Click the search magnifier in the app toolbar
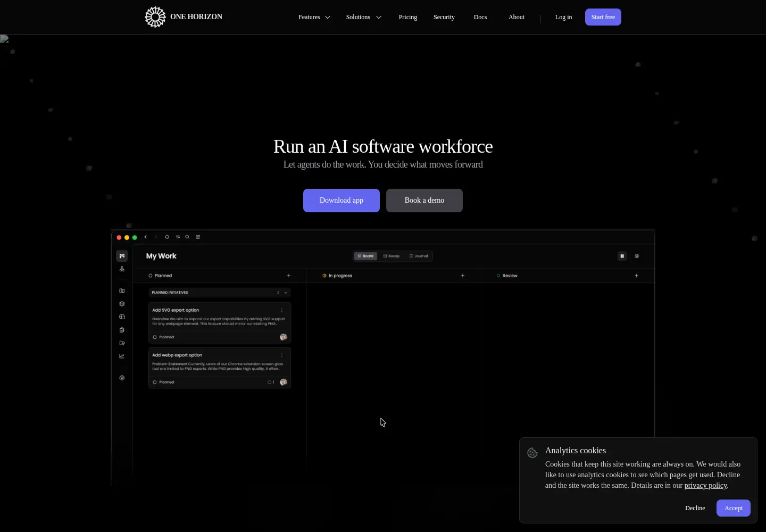Image resolution: width=766 pixels, height=532 pixels. click(x=187, y=237)
